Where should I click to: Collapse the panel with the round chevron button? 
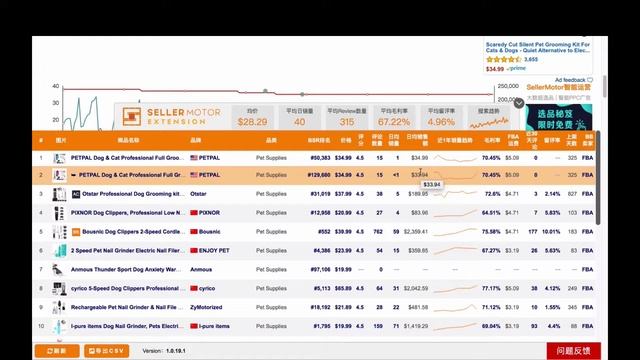pos(519,103)
